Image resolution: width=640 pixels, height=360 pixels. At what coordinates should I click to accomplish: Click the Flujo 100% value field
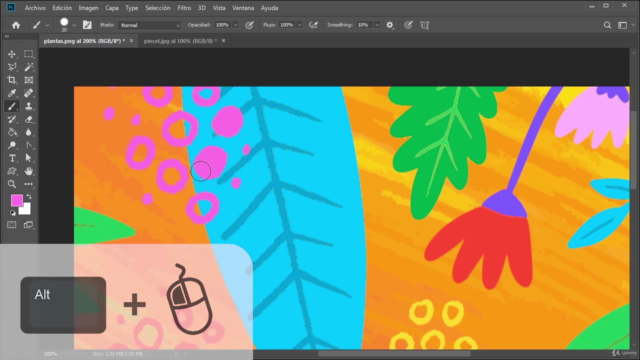tap(287, 25)
